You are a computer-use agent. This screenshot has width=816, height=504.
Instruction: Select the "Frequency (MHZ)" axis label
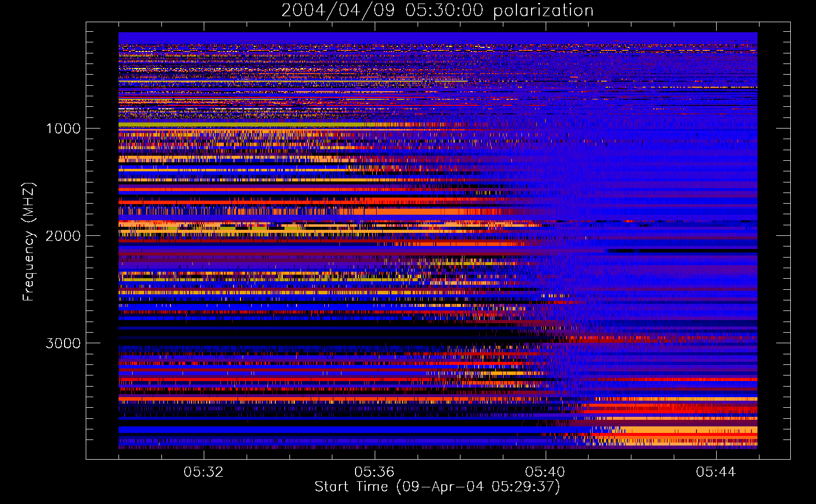(29, 242)
